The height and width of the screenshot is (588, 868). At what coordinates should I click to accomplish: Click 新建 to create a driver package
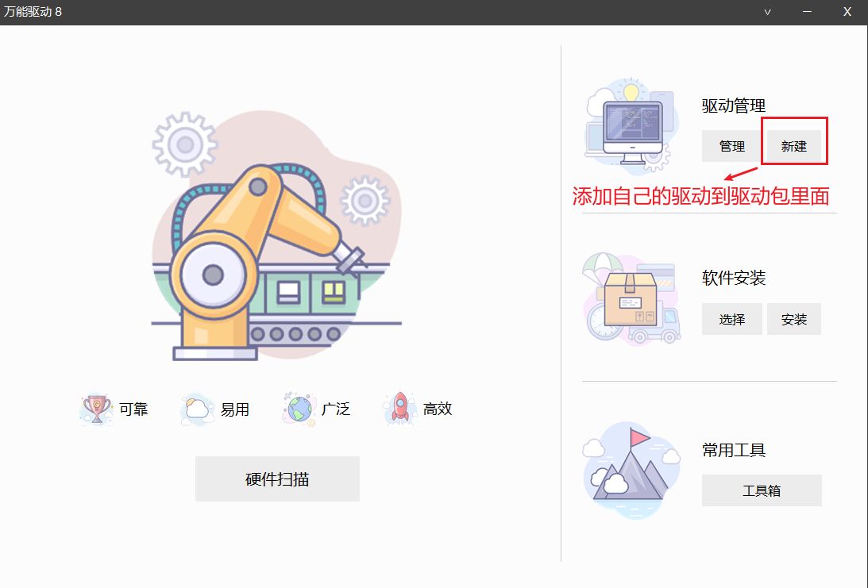coord(793,146)
